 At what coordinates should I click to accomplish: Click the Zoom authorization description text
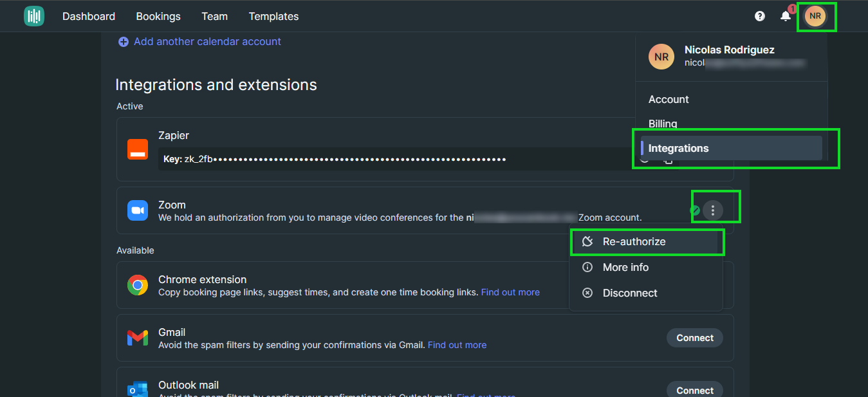[x=400, y=217]
